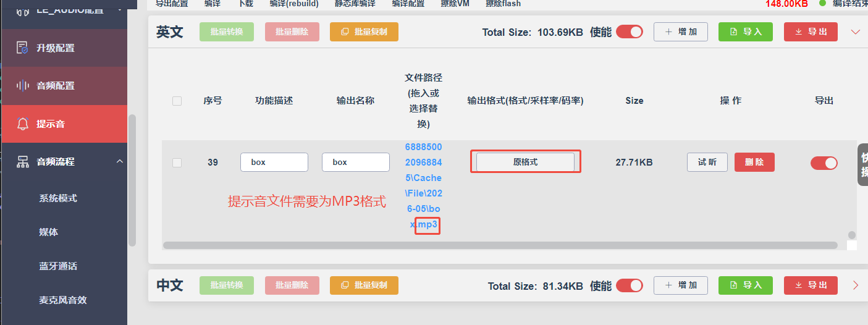Viewport: 868px width, 325px height.
Task: Open 音频配置 in the sidebar
Action: 64,86
